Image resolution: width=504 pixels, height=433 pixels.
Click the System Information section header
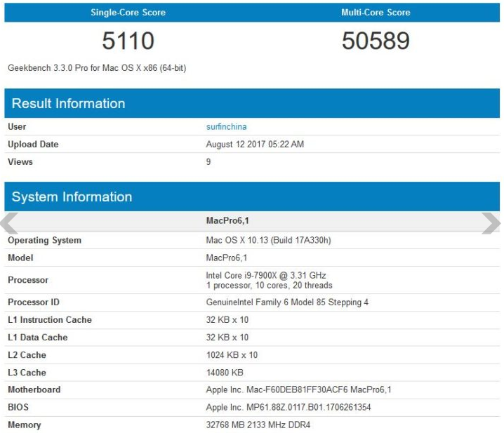click(x=252, y=196)
